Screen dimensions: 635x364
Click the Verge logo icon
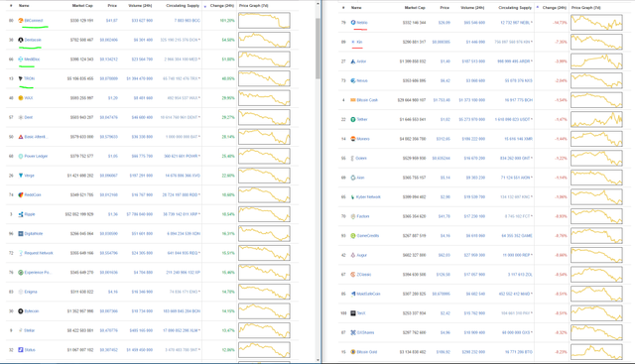click(x=21, y=176)
